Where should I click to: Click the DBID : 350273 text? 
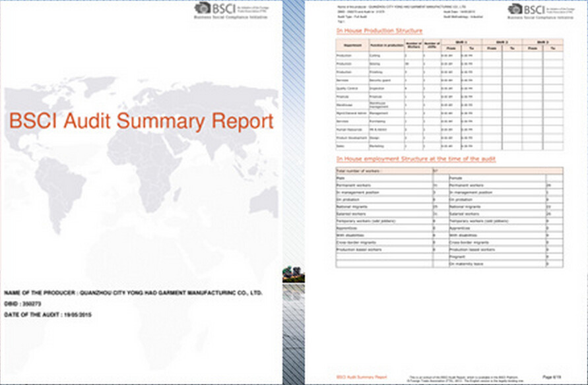pos(22,303)
